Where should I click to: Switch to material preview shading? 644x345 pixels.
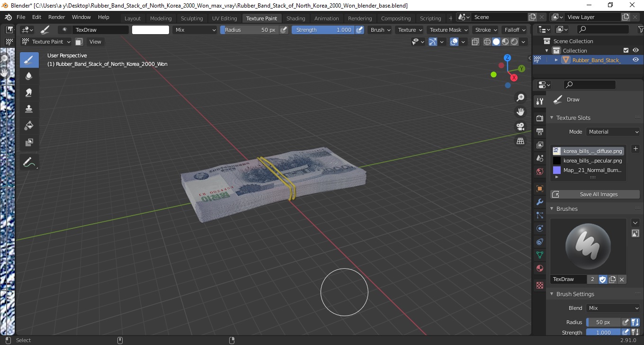(505, 42)
